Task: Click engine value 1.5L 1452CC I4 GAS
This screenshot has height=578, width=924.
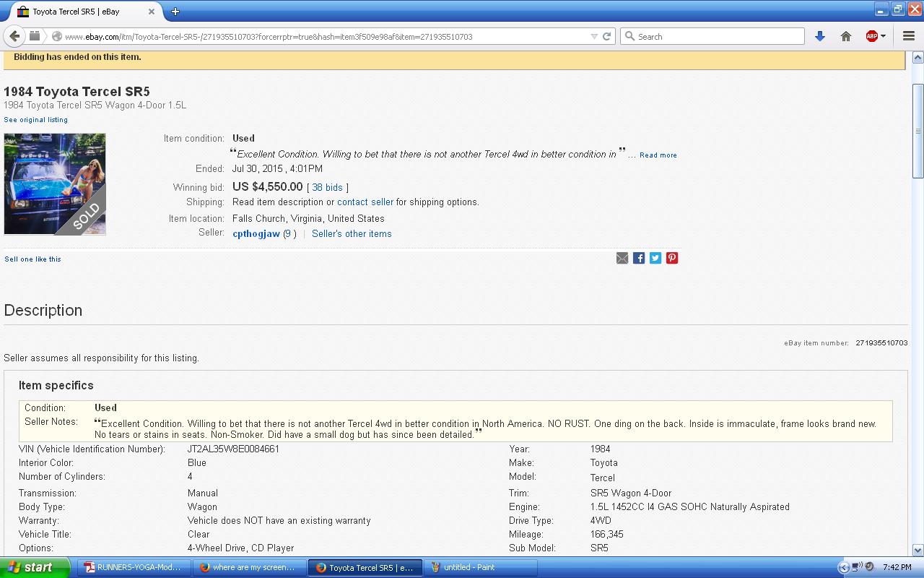Action: [689, 506]
